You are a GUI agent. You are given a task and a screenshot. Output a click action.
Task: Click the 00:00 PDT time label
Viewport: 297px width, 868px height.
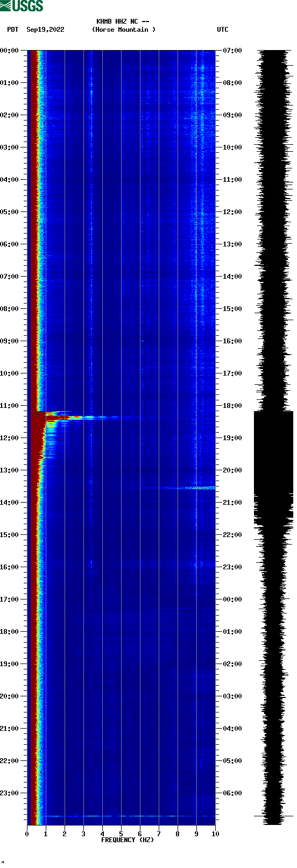(x=9, y=51)
